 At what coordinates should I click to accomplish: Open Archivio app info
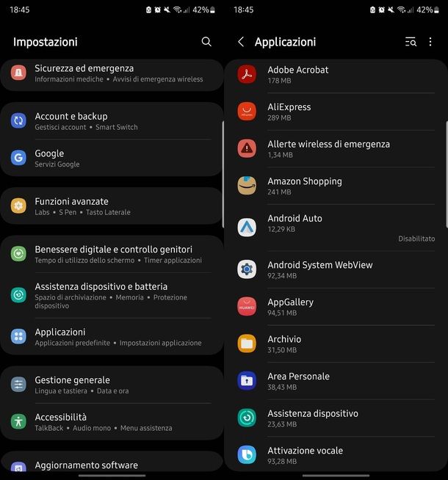point(336,343)
